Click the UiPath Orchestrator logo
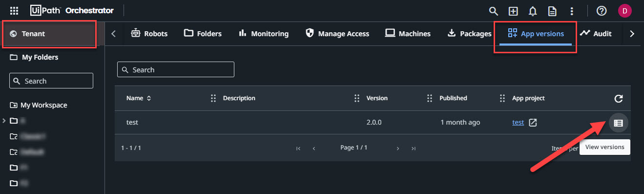The image size is (644, 194). click(72, 10)
